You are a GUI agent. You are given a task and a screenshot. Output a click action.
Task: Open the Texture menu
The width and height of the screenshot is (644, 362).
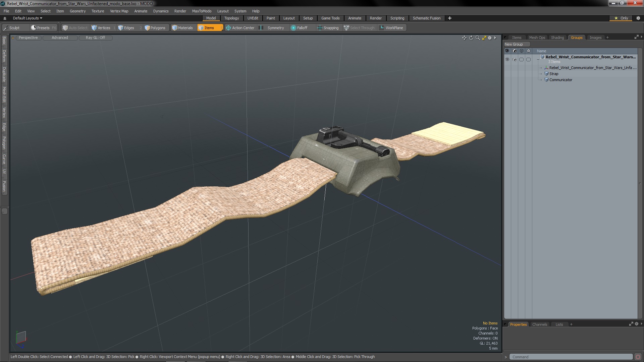98,11
